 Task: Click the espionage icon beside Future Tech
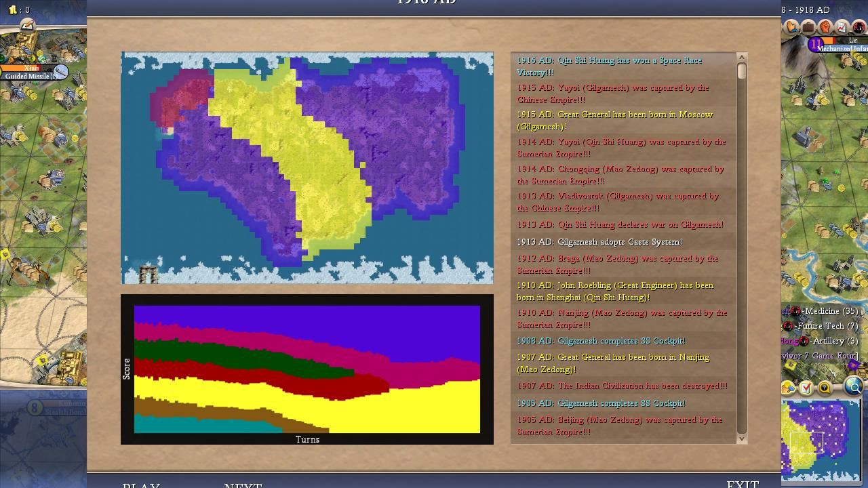click(x=788, y=326)
